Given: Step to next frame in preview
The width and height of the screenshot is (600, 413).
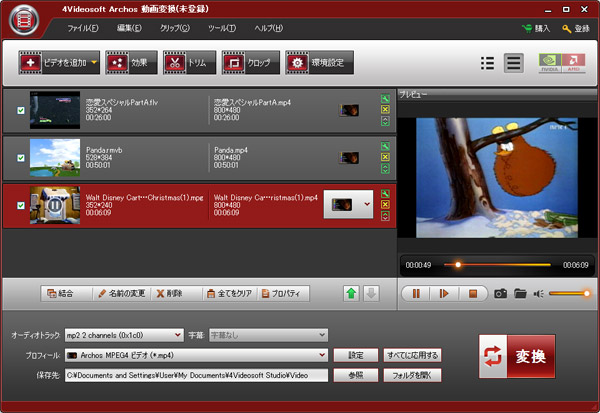Looking at the screenshot, I should (444, 294).
